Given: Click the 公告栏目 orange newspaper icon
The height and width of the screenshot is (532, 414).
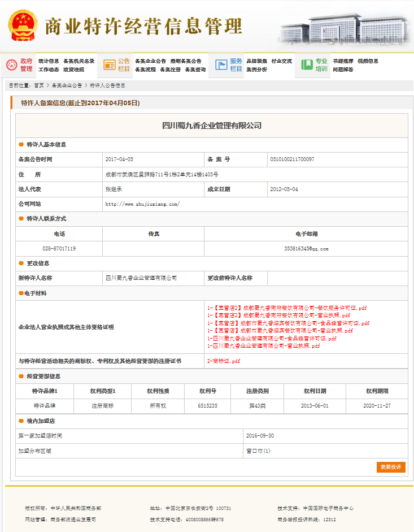Looking at the screenshot, I should 110,65.
